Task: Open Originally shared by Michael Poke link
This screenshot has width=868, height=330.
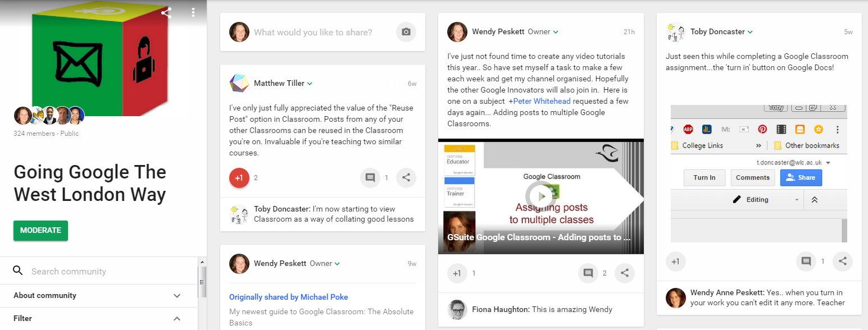Action: (289, 297)
